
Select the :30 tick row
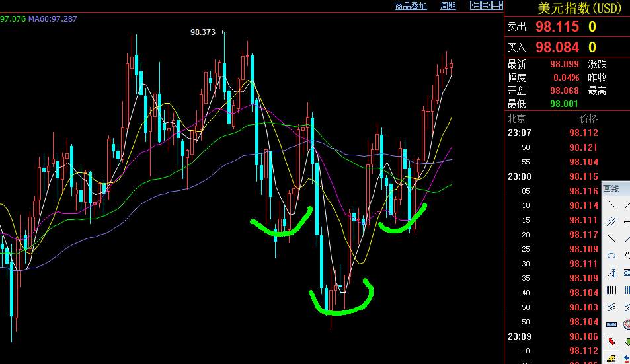click(553, 264)
